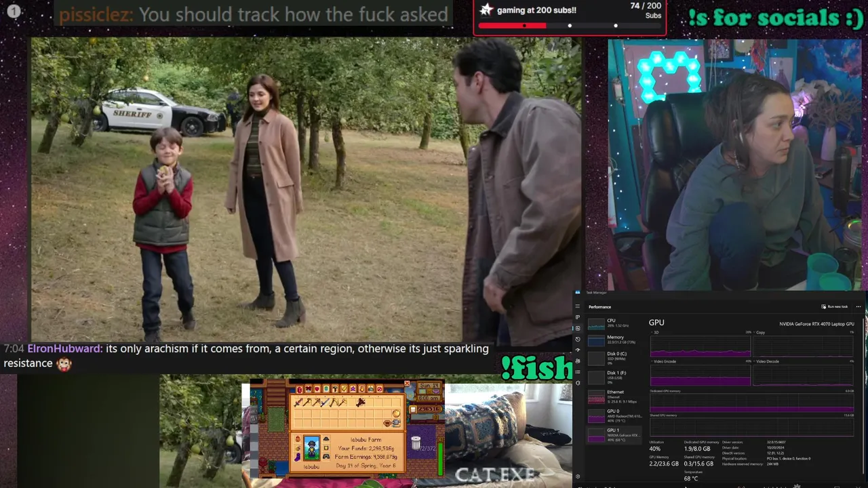Open Task Manager's hamburger navigation menu
The width and height of the screenshot is (868, 488).
(x=578, y=306)
